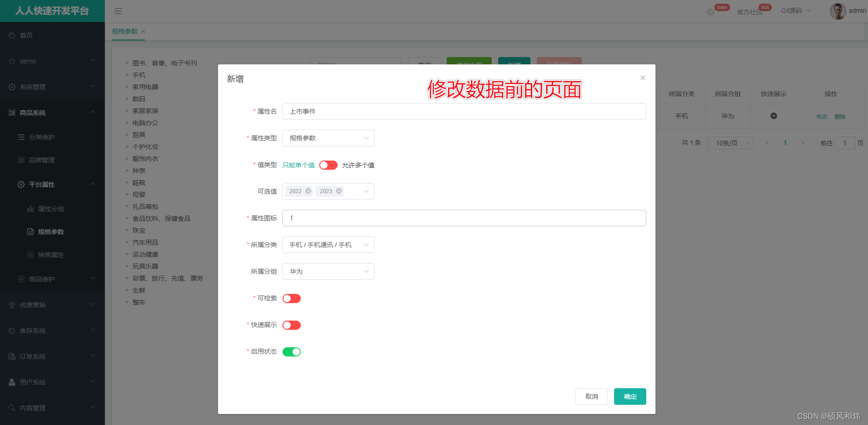The height and width of the screenshot is (425, 868).
Task: Click the icon beside 品牌管理
Action: pos(21,160)
